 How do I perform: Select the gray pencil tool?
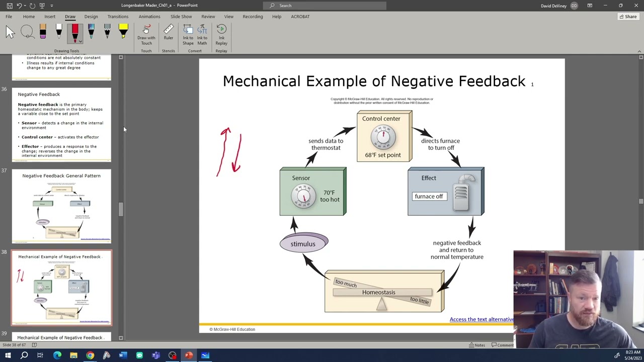[x=107, y=32]
